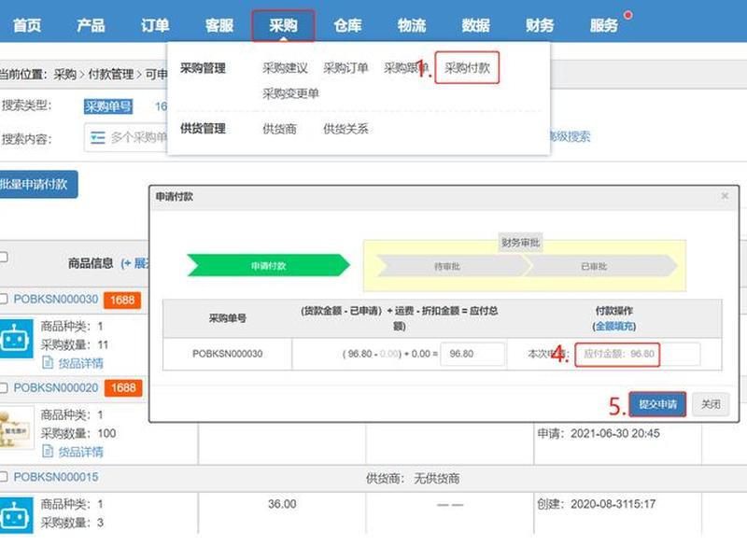Click the 搜索内容 input box

126,137
